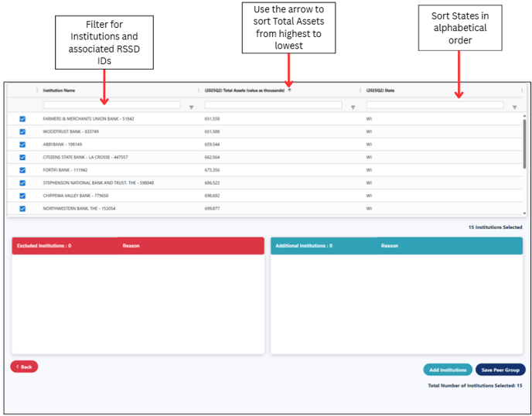Click the State column filter funnel icon
Image resolution: width=532 pixels, height=416 pixels.
click(514, 107)
